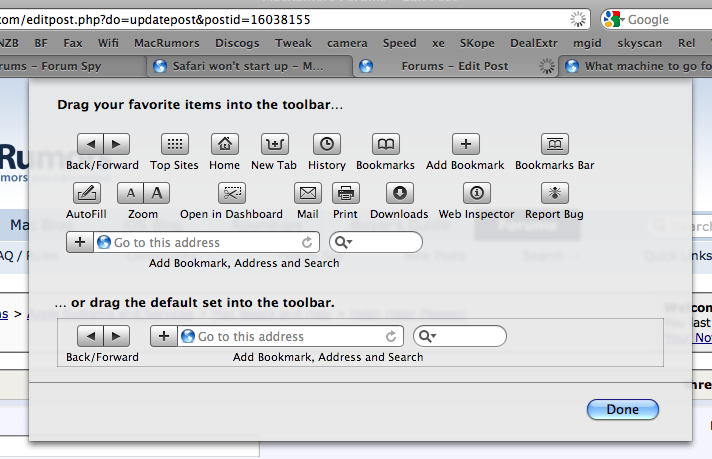This screenshot has width=712, height=459.
Task: Pick the Open in Dashboard scissors icon
Action: [x=232, y=193]
